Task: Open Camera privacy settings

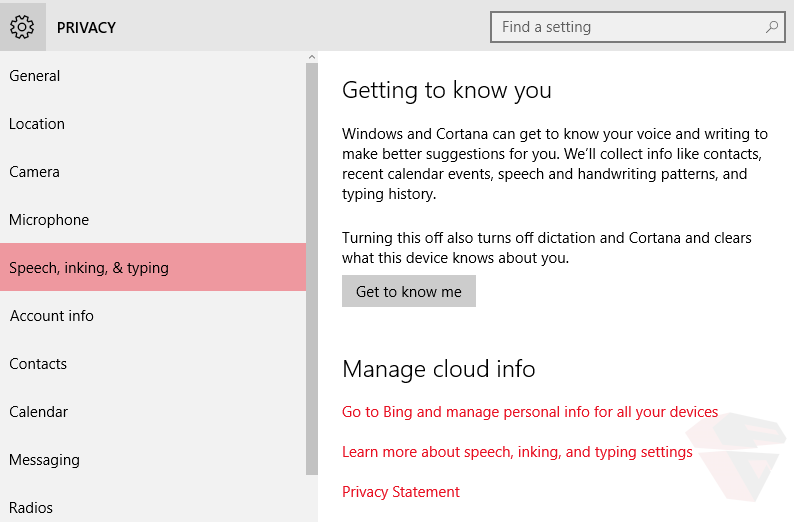Action: (35, 172)
